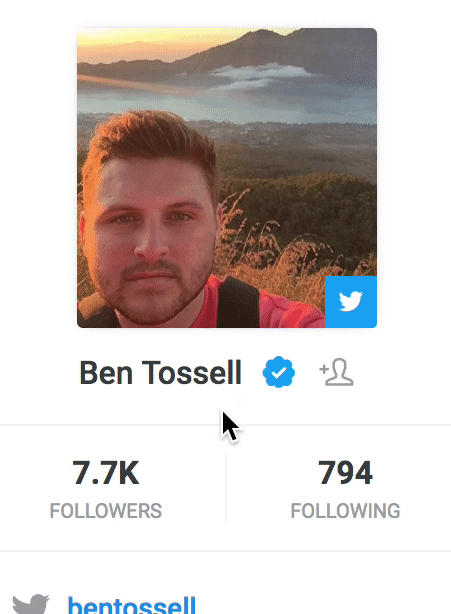Click the FOLLOWING label

(x=345, y=511)
